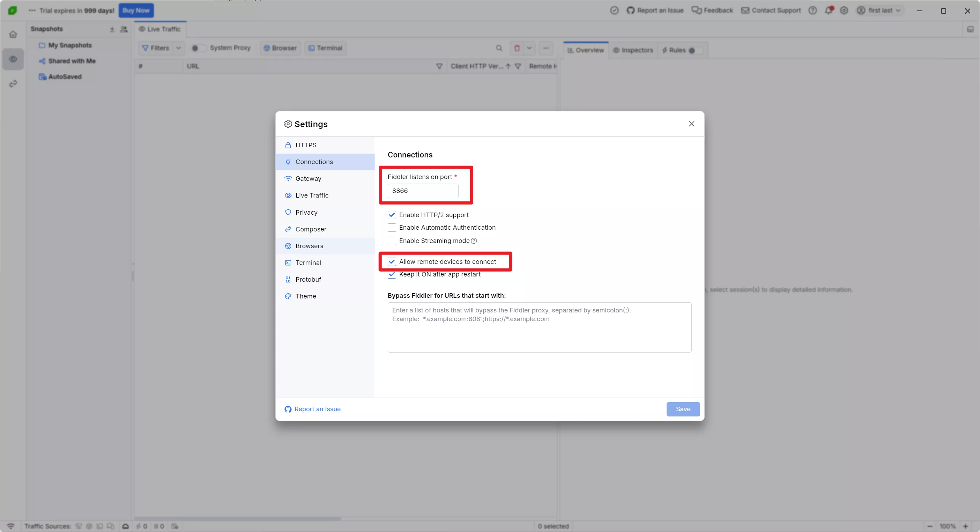Open the HTTPS settings section
This screenshot has width=980, height=532.
click(x=325, y=145)
